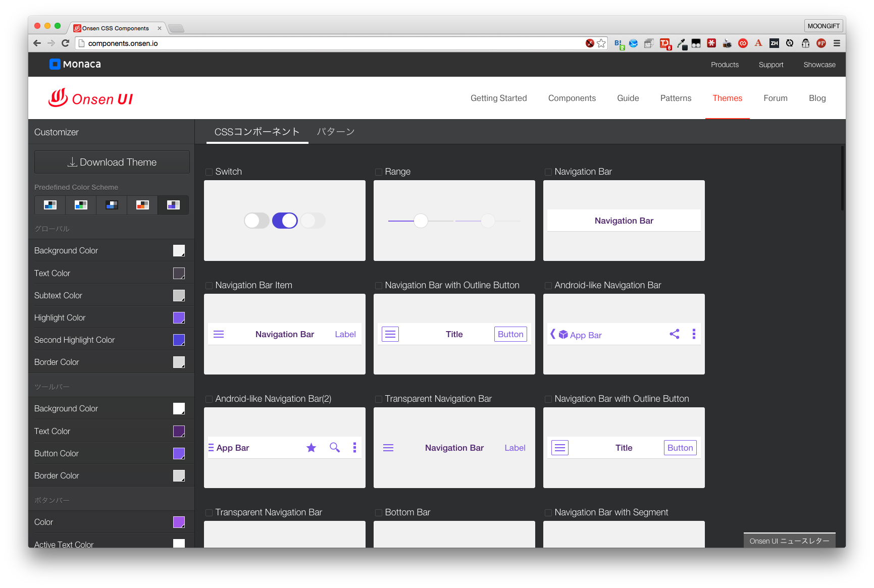This screenshot has width=874, height=588.
Task: Select the last predefined color scheme
Action: tap(173, 205)
